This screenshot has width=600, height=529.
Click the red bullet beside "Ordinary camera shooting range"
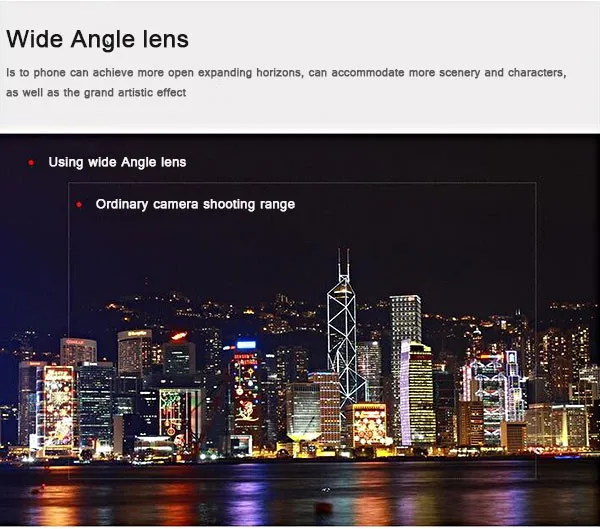click(x=79, y=205)
